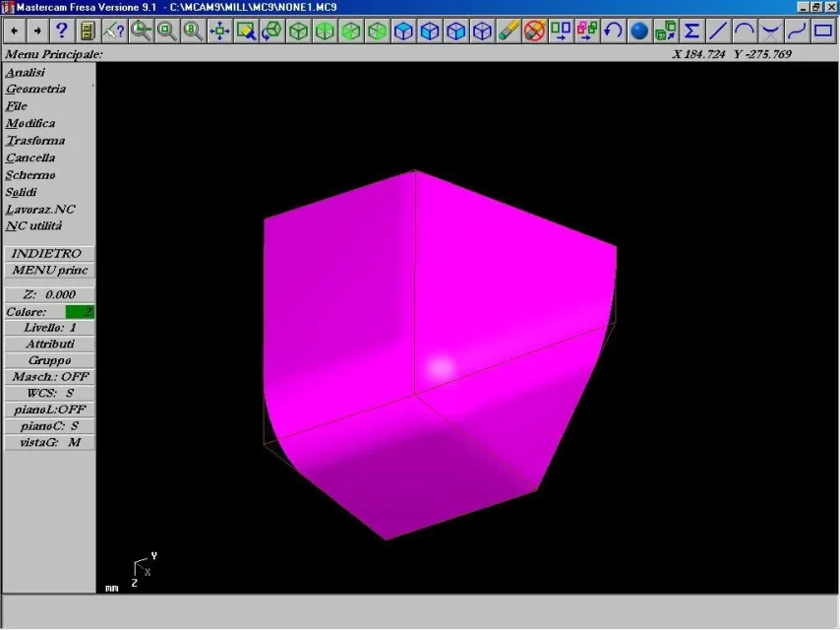Open the Trasforma menu
The width and height of the screenshot is (840, 630).
pos(35,141)
